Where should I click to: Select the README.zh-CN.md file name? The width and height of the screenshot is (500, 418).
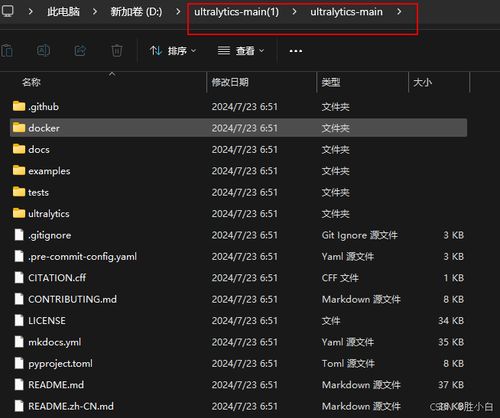click(71, 406)
